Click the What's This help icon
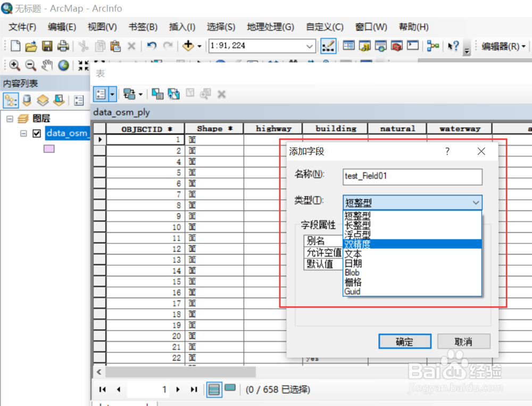This screenshot has height=406, width=532. [453, 46]
